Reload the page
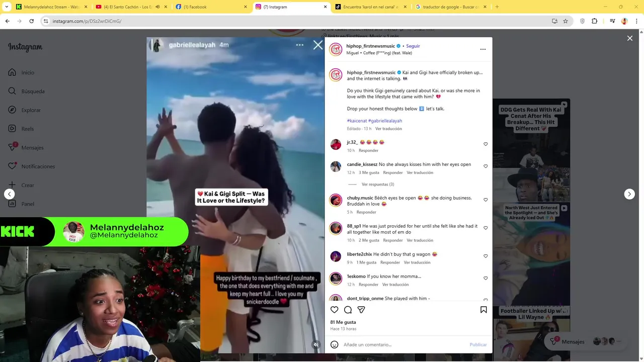This screenshot has width=644, height=362. point(31,21)
